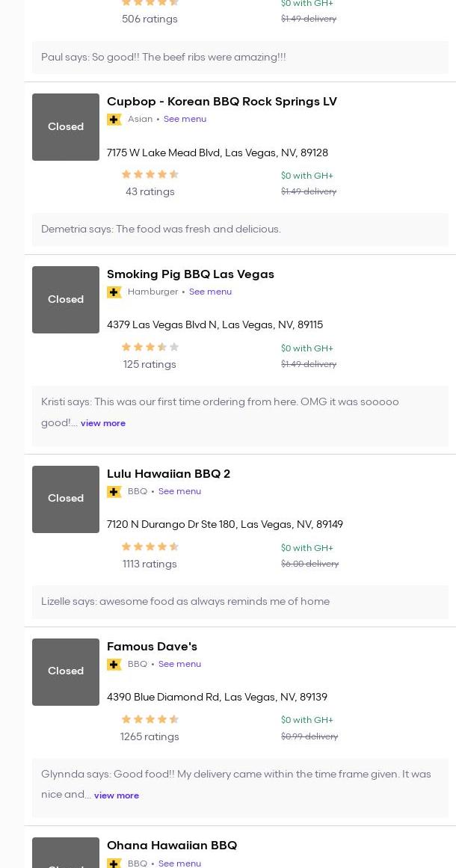This screenshot has height=868, width=456.
Task: Click the star rating for Cupbop Korean BBQ
Action: (x=150, y=175)
